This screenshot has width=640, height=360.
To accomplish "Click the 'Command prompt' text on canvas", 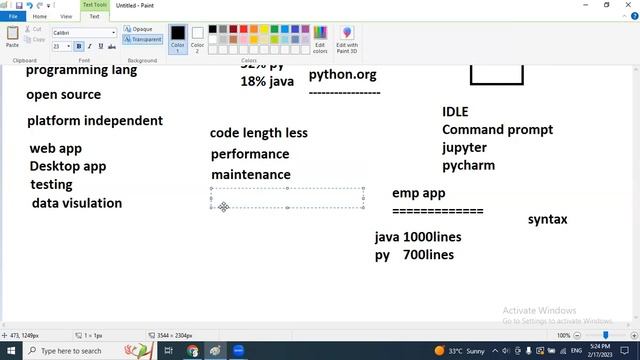I will point(498,130).
